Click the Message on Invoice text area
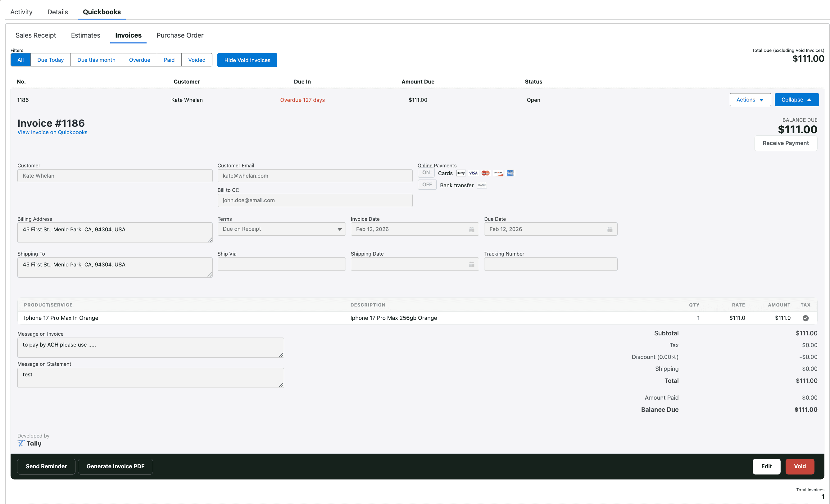This screenshot has height=504, width=830. (151, 348)
